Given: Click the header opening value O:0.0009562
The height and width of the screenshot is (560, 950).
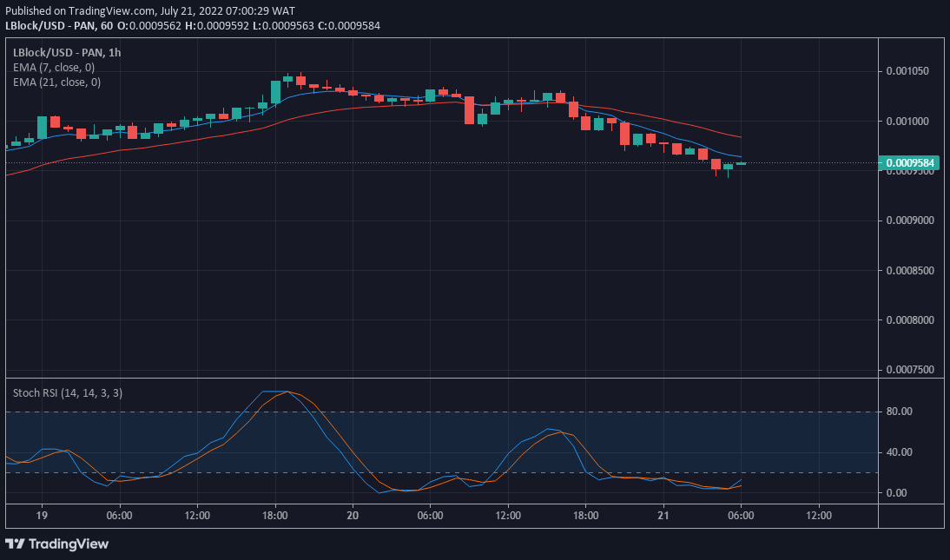Looking at the screenshot, I should pyautogui.click(x=149, y=25).
